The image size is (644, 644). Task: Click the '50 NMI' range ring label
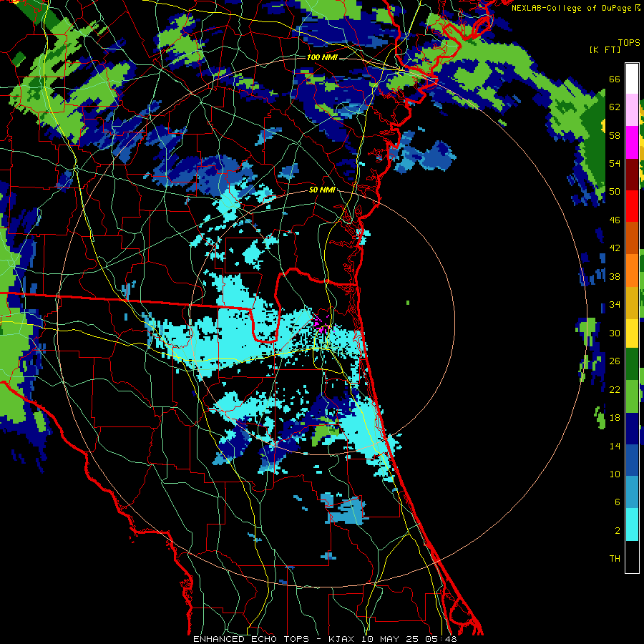point(322,190)
